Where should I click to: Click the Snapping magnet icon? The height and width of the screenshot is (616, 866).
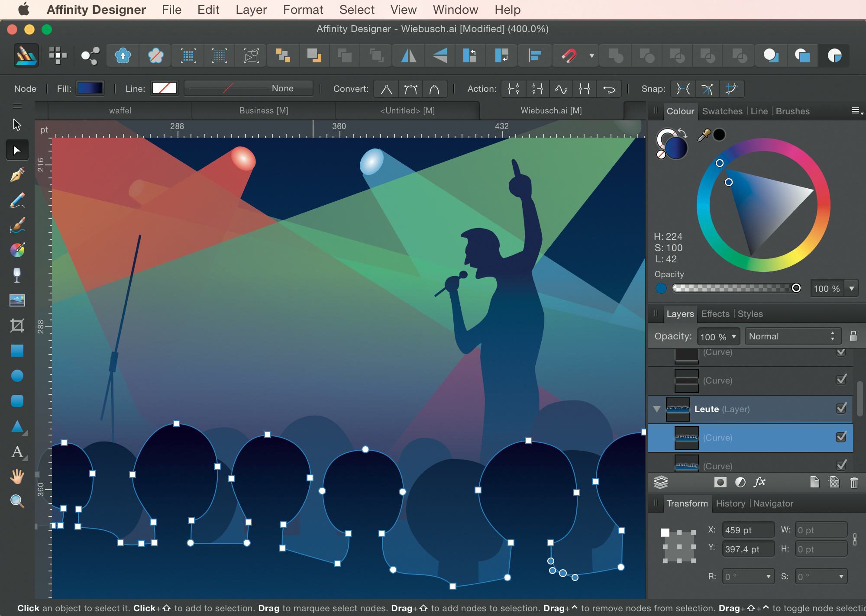point(569,55)
